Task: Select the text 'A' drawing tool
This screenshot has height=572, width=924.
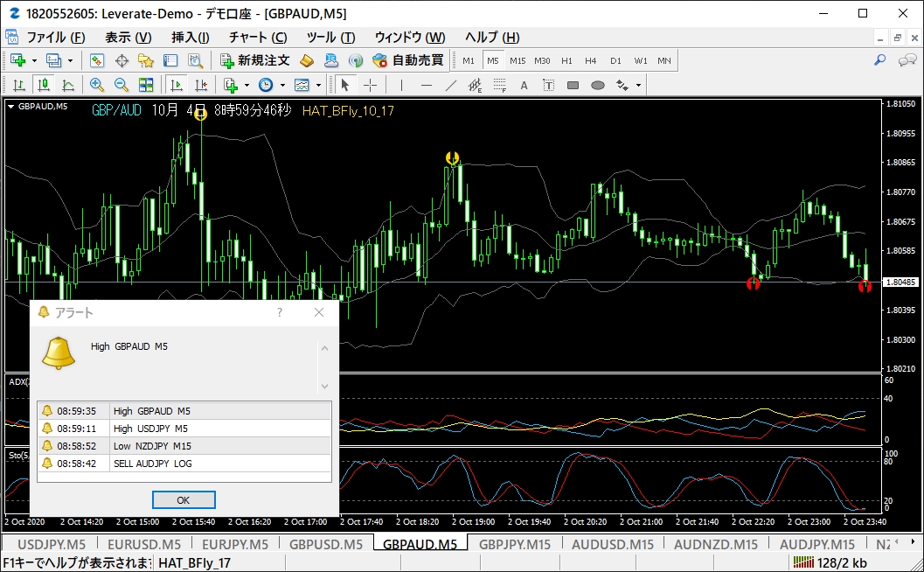Action: (x=524, y=86)
